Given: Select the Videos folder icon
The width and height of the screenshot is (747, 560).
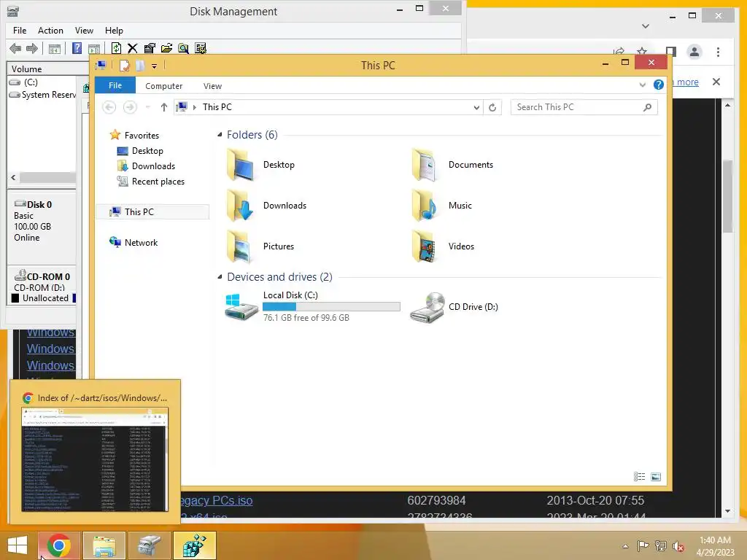Looking at the screenshot, I should (x=425, y=246).
